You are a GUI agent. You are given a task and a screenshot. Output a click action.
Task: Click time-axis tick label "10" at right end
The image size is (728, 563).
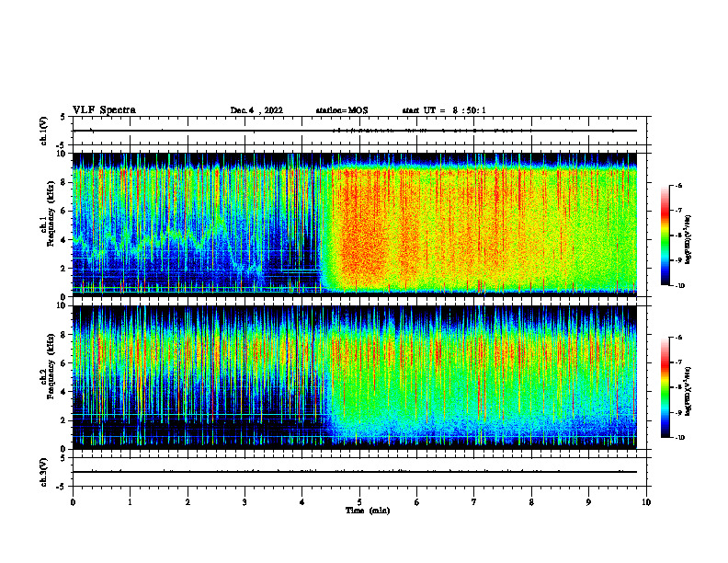[646, 502]
